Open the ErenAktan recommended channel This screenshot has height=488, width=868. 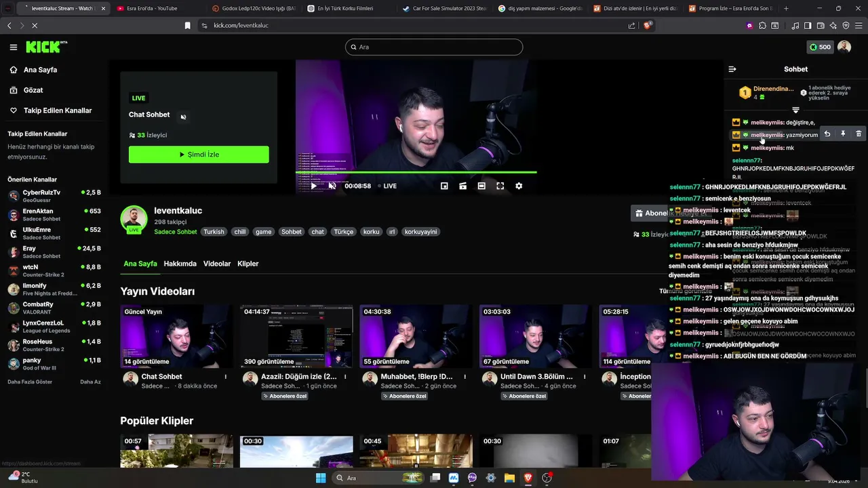pos(54,215)
